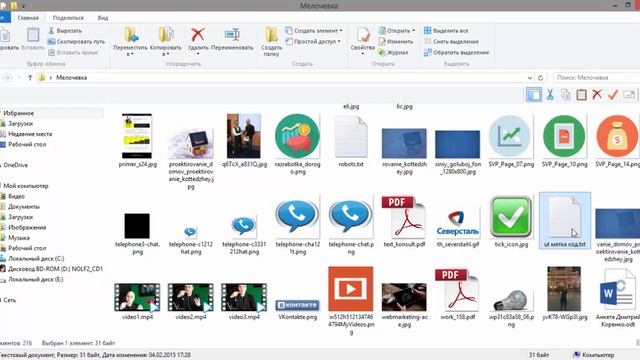
Task: Select Сеть in the navigation pane
Action: tap(9, 300)
